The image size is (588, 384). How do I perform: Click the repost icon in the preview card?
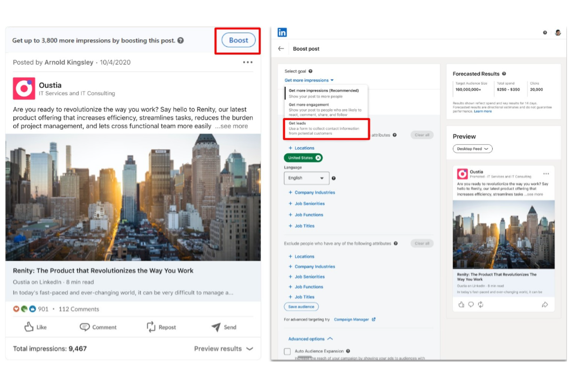[x=481, y=304]
